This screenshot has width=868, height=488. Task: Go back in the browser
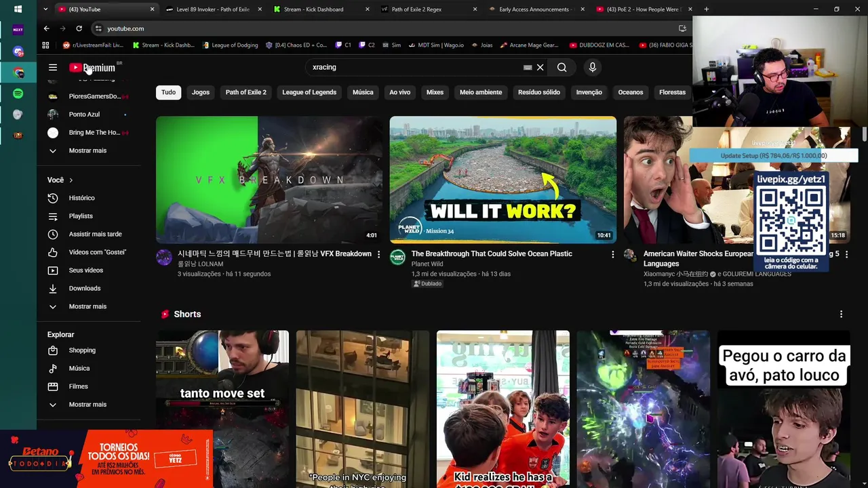tap(46, 28)
